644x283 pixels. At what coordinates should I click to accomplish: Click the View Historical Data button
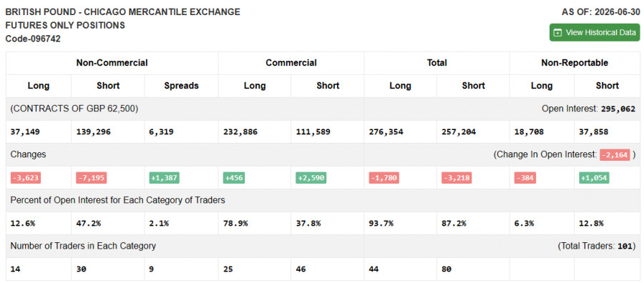pyautogui.click(x=595, y=32)
